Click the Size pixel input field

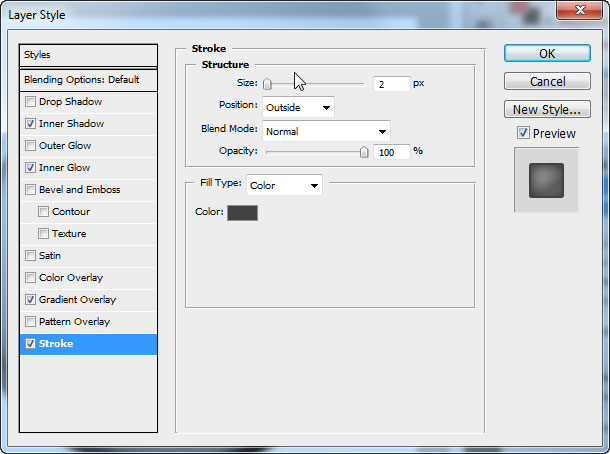click(x=391, y=85)
